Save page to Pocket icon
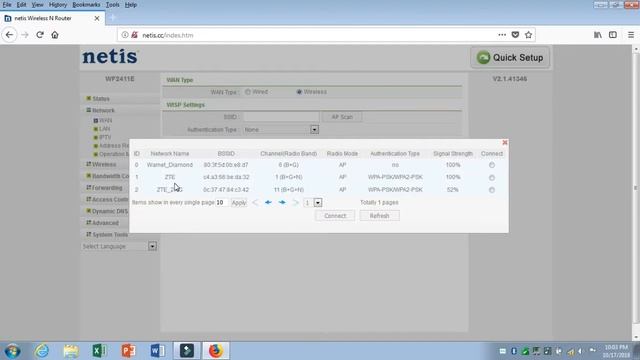The width and height of the screenshot is (640, 360). pos(515,35)
